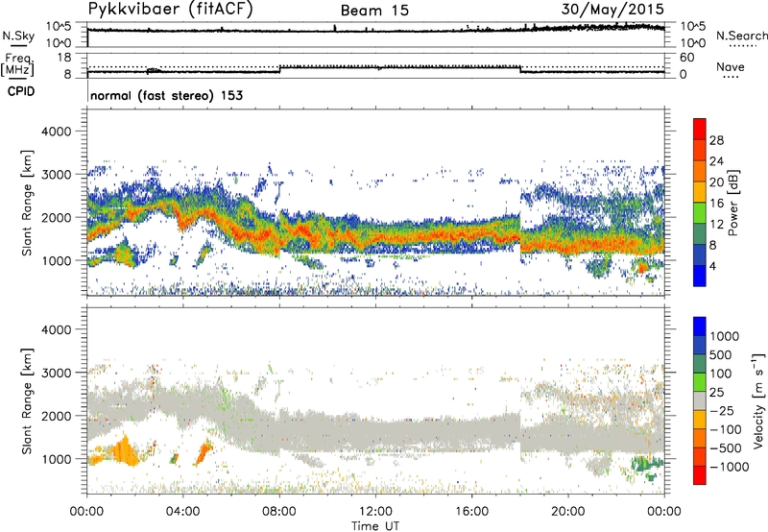Image resolution: width=768 pixels, height=532 pixels.
Task: Click the 'Freq. [MHz]' axis label
Action: click(x=18, y=65)
